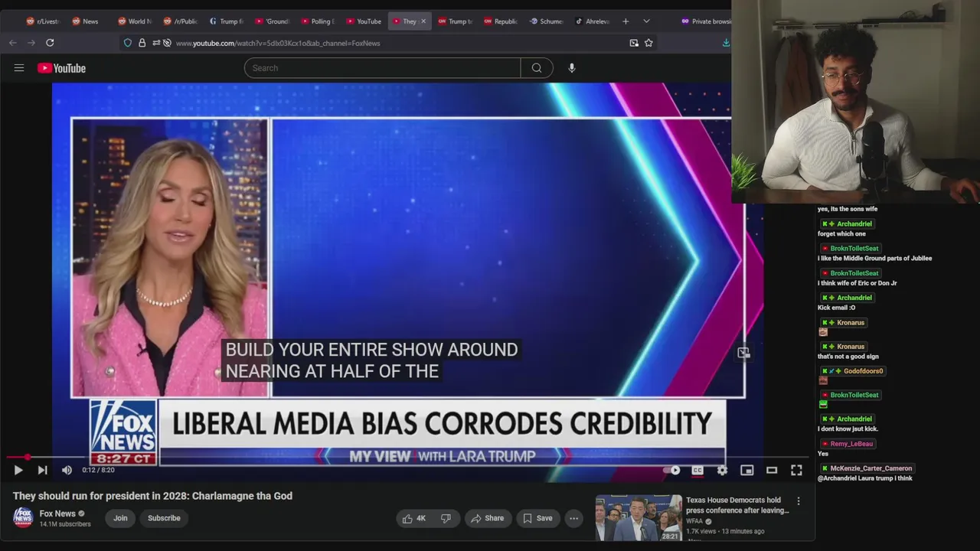Screen dimensions: 980x551
Task: Mute the video volume speaker icon
Action: pos(67,470)
